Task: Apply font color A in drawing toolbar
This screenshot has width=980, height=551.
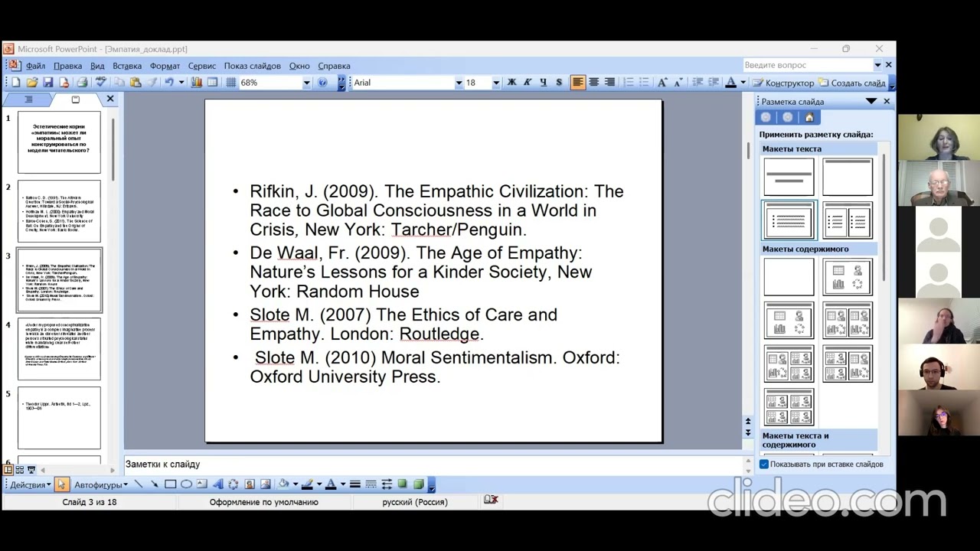Action: point(331,484)
